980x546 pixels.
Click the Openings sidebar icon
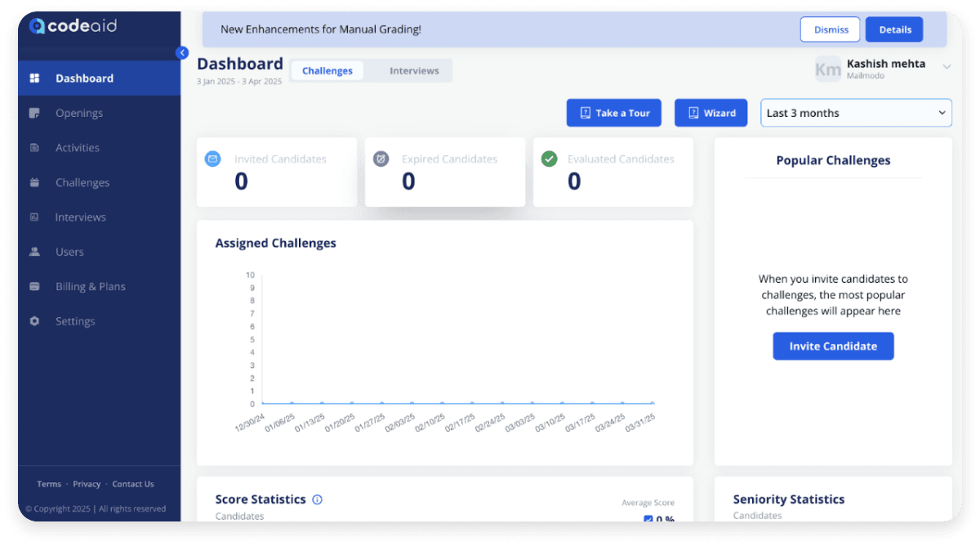point(34,113)
